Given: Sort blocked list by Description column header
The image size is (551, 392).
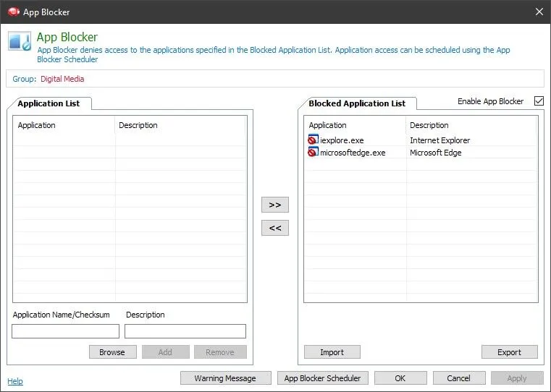Looking at the screenshot, I should (x=471, y=125).
